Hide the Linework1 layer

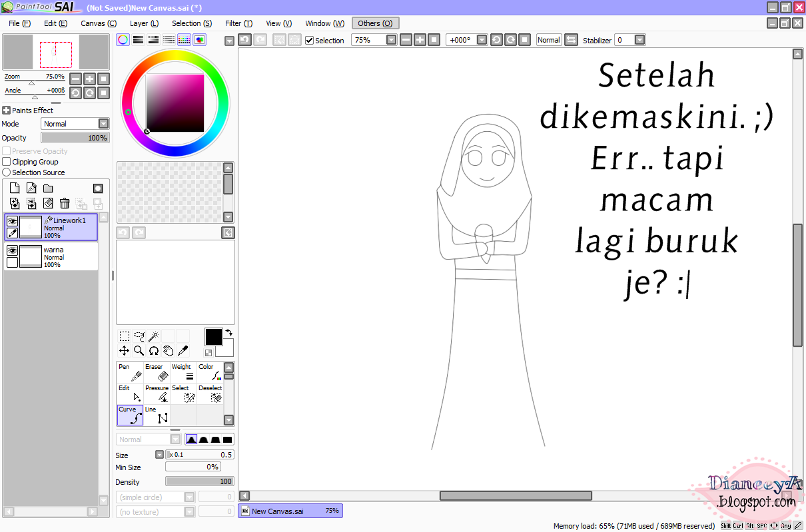pyautogui.click(x=12, y=221)
